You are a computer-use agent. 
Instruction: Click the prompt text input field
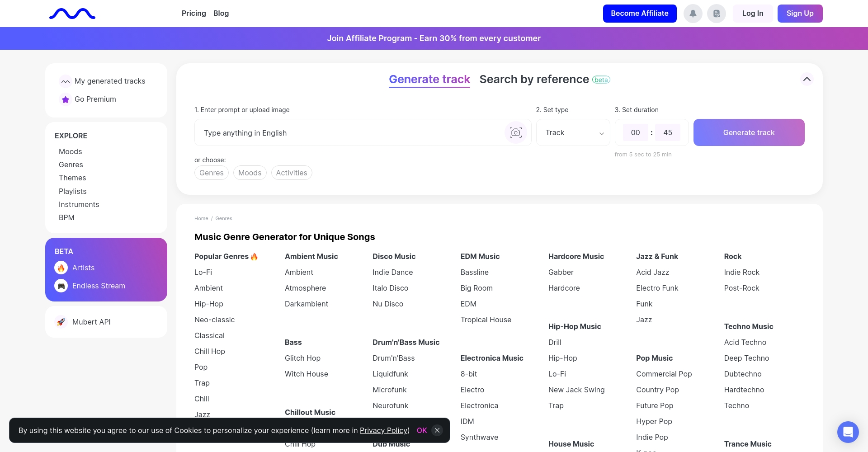tap(348, 133)
